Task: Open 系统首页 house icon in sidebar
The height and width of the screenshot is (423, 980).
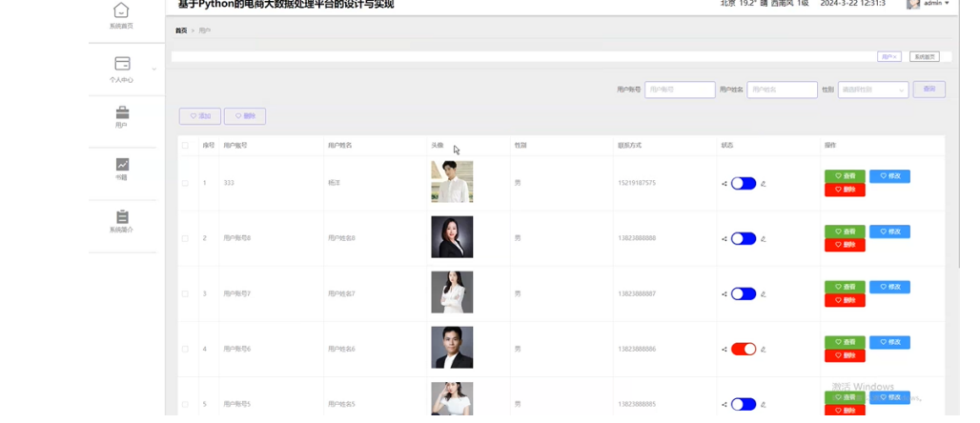Action: coord(121,10)
